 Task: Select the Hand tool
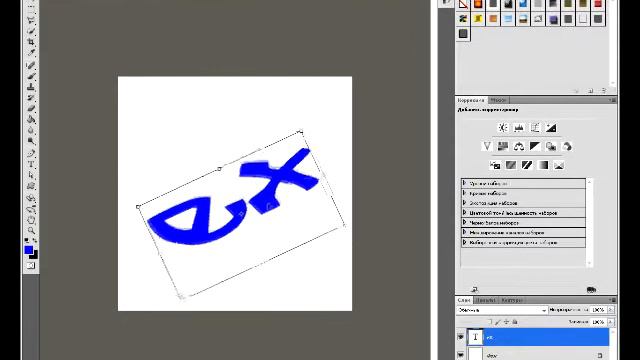click(31, 220)
